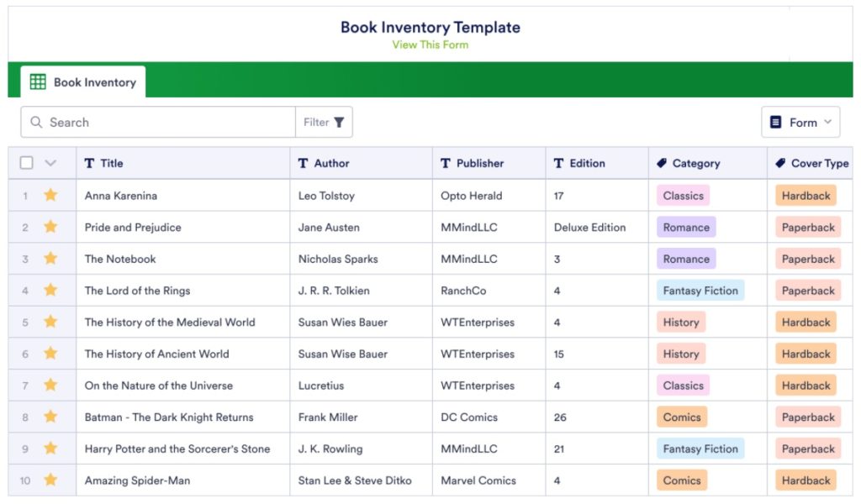Unstar the Harry Potter row

(51, 449)
